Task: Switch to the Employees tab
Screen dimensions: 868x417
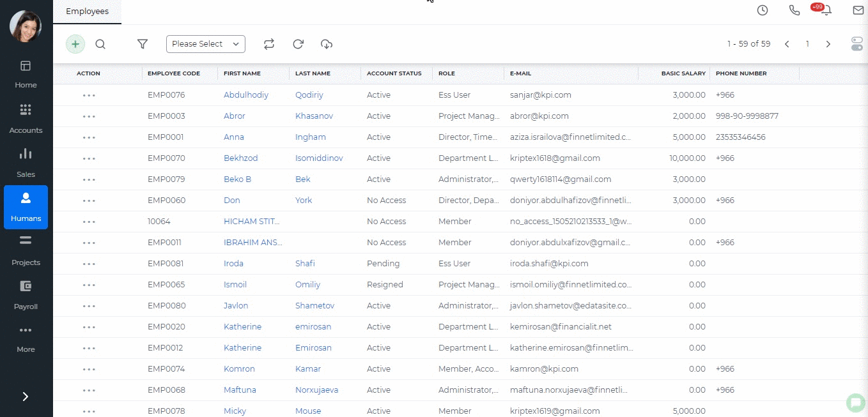Action: tap(88, 11)
